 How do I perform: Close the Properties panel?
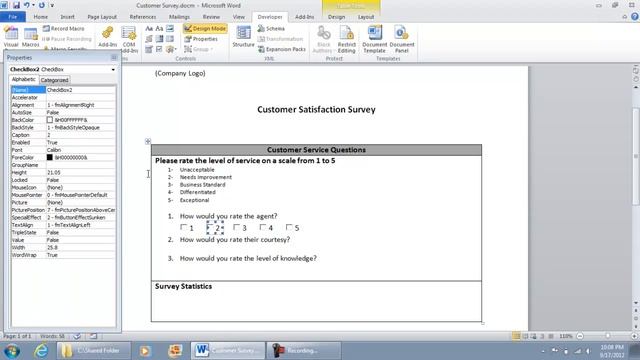[x=114, y=58]
